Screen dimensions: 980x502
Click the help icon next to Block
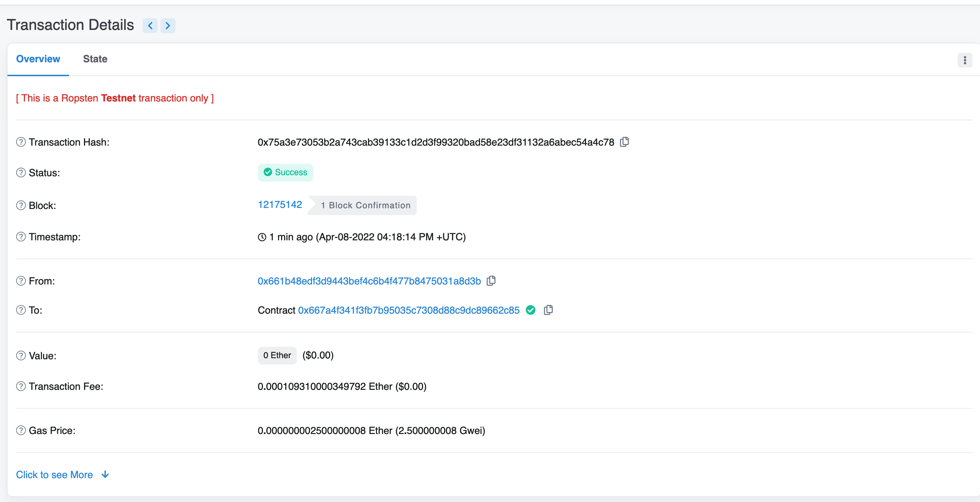pos(21,205)
